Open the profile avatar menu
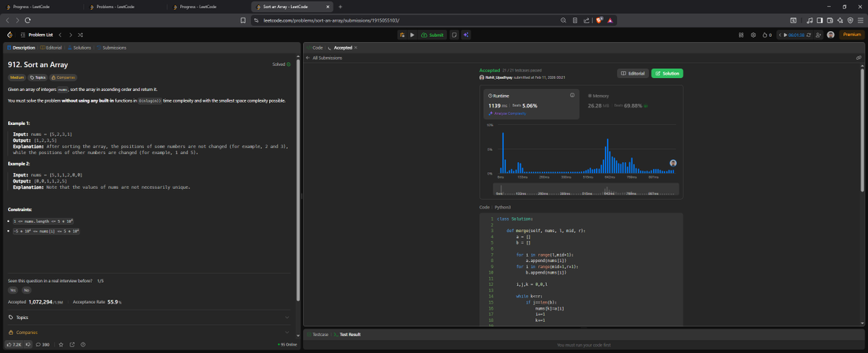Image resolution: width=868 pixels, height=353 pixels. [x=830, y=35]
